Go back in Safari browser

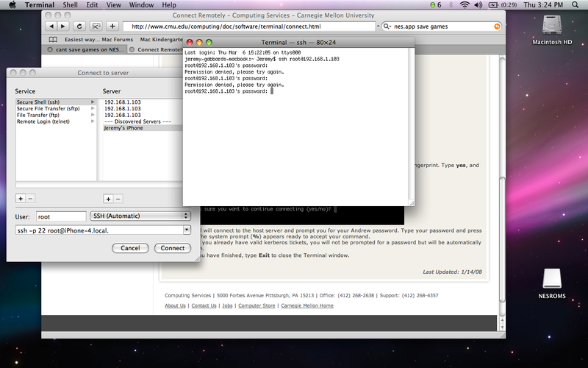tap(51, 26)
